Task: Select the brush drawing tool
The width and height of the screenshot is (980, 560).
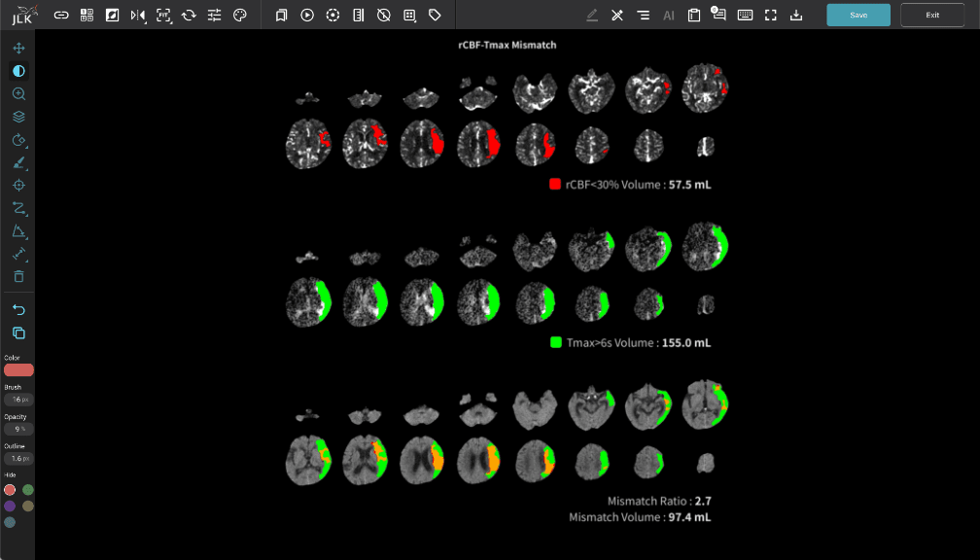Action: [x=18, y=162]
